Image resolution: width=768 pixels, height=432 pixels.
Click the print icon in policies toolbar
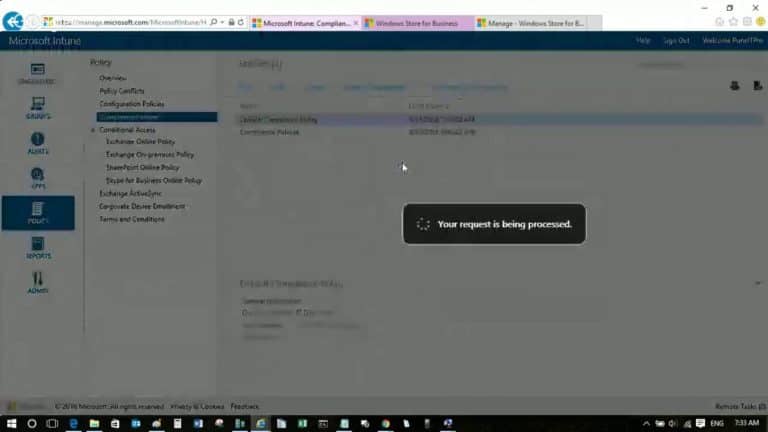734,86
